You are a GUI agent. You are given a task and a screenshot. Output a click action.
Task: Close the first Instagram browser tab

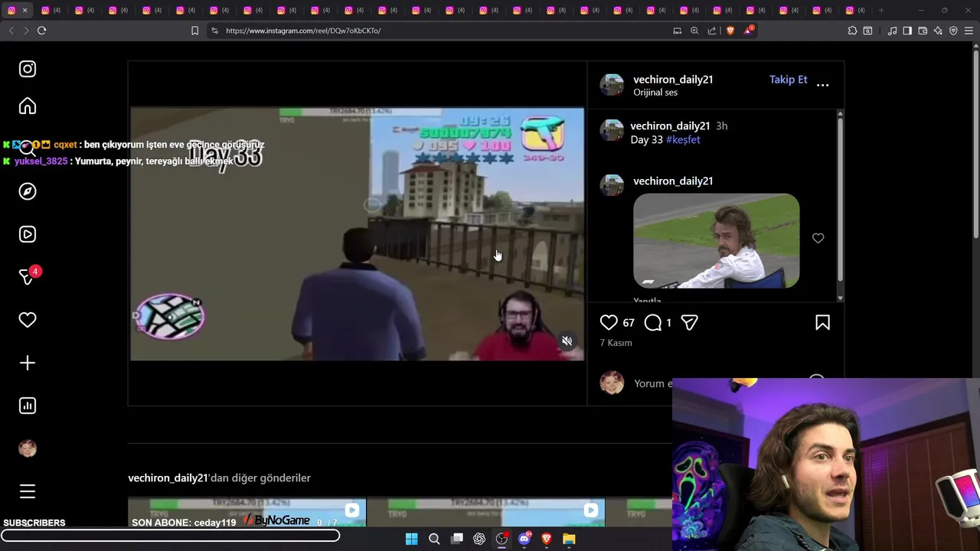coord(24,10)
